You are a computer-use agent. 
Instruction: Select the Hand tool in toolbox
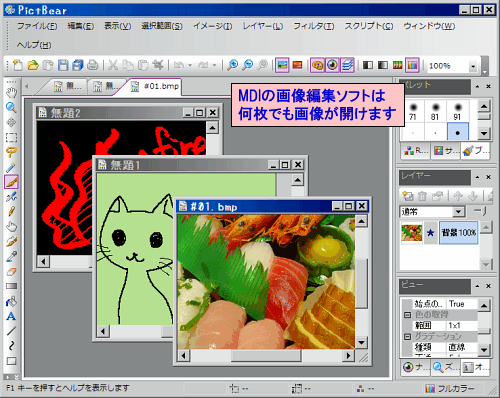(11, 92)
